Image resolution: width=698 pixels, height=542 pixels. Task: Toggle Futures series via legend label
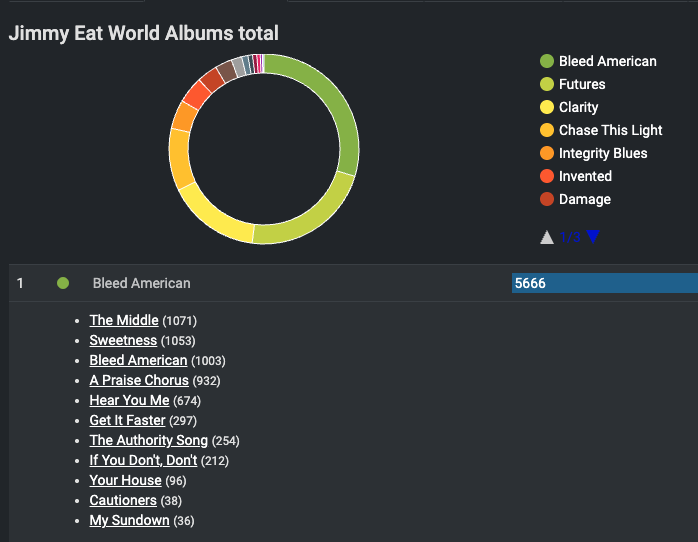[582, 84]
